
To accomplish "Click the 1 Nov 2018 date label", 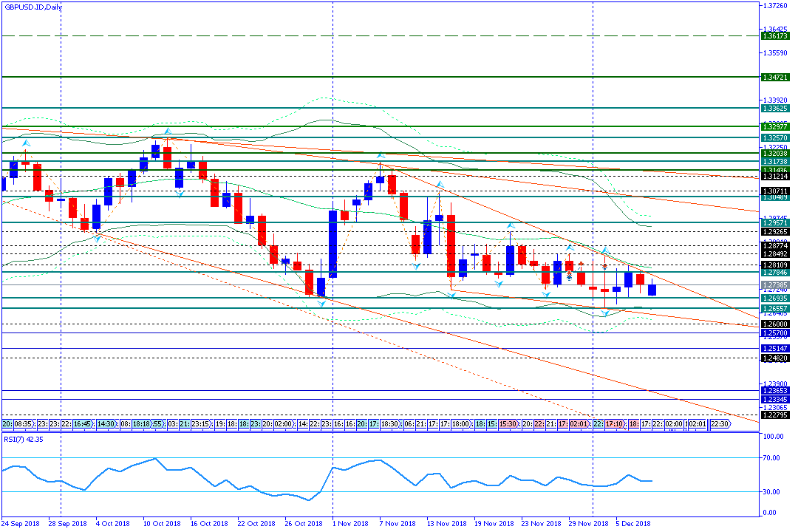I will point(350,524).
